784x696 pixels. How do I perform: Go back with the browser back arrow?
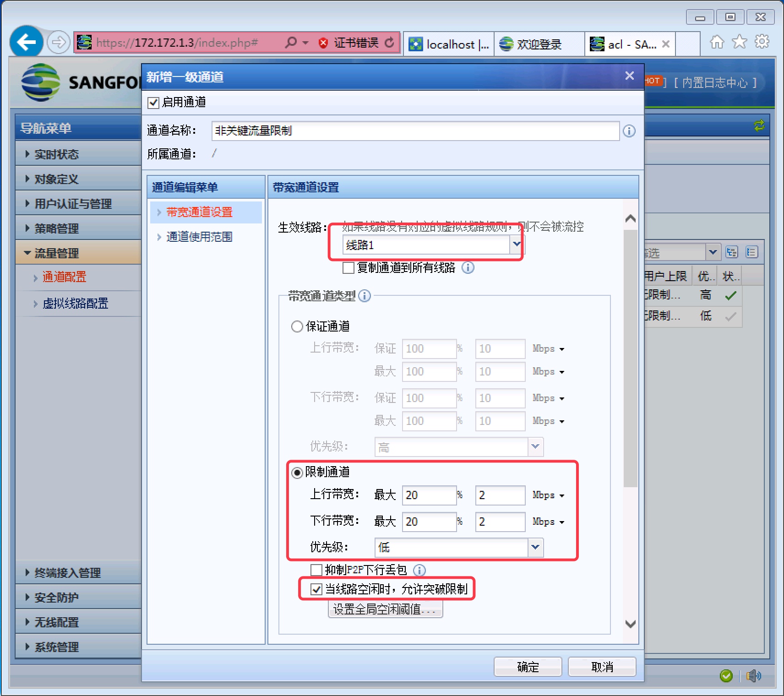click(x=27, y=42)
